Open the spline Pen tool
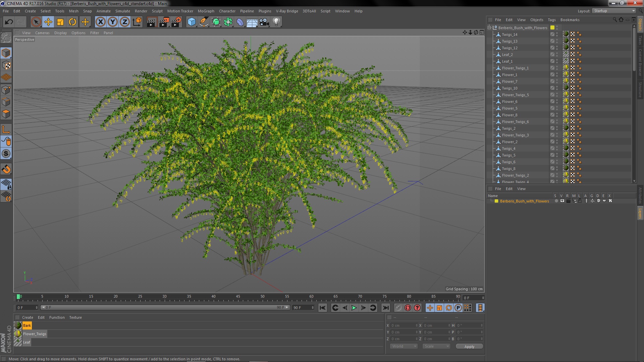 pos(204,22)
